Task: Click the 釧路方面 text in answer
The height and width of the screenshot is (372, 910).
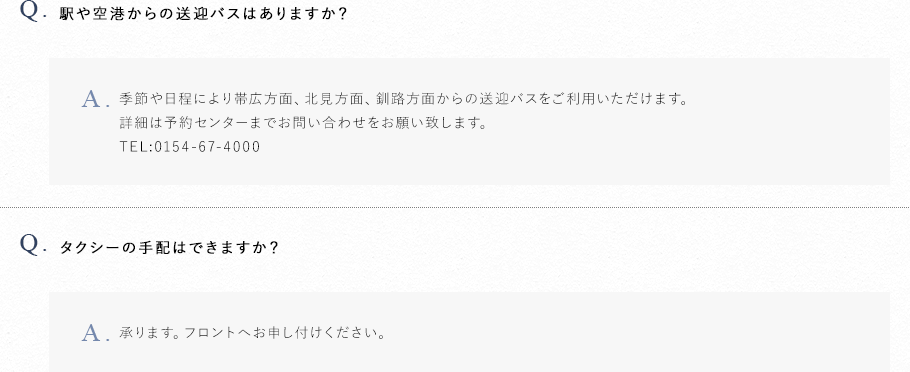Action: (403, 99)
